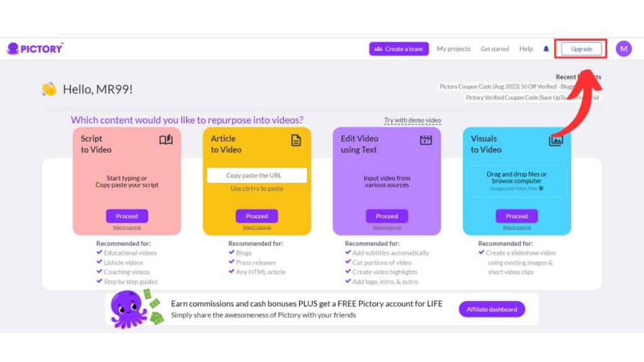
Task: Click the purple octopus mascot illustration
Action: tap(128, 309)
